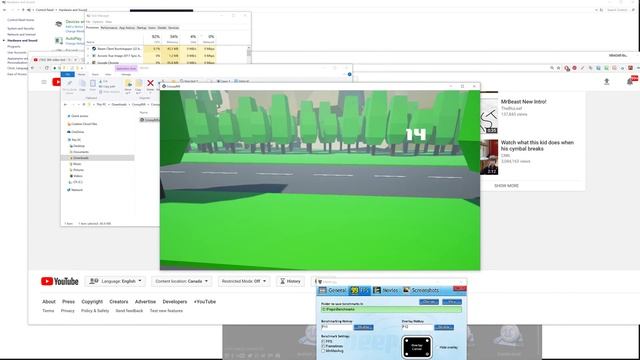Viewport: 640px width, 360px height.
Task: Select Quick access in Explorer tree
Action: coord(80,116)
